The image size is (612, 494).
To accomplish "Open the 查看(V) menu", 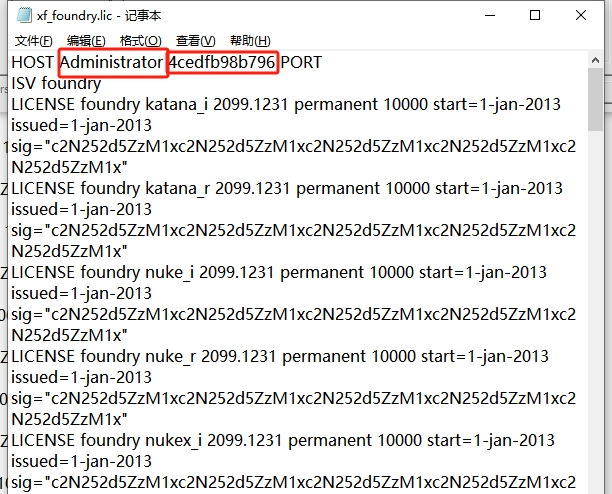I will (x=195, y=41).
